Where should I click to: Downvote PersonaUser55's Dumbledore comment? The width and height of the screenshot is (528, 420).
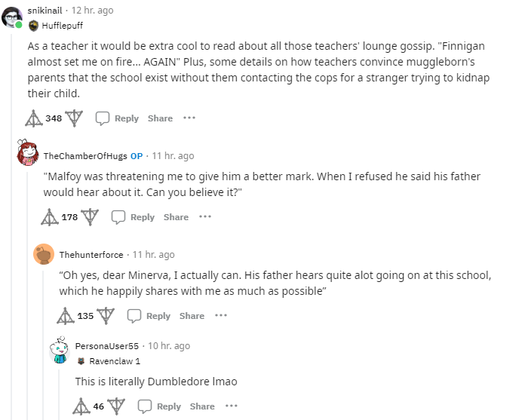(x=116, y=406)
